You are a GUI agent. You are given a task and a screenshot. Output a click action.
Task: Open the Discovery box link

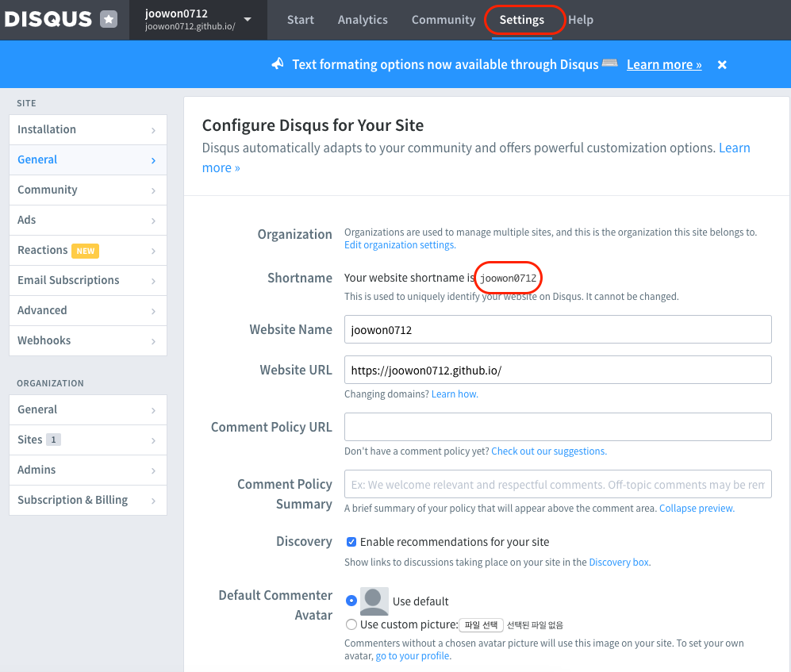point(619,562)
